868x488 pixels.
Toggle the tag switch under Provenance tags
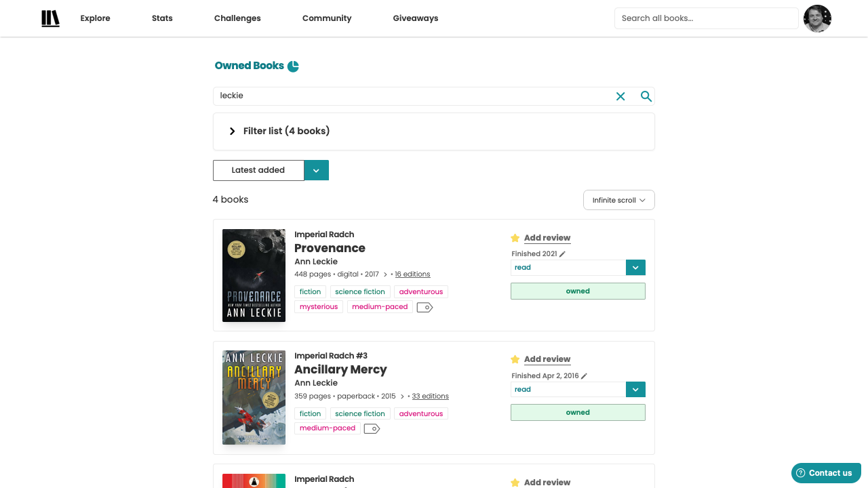(x=425, y=307)
